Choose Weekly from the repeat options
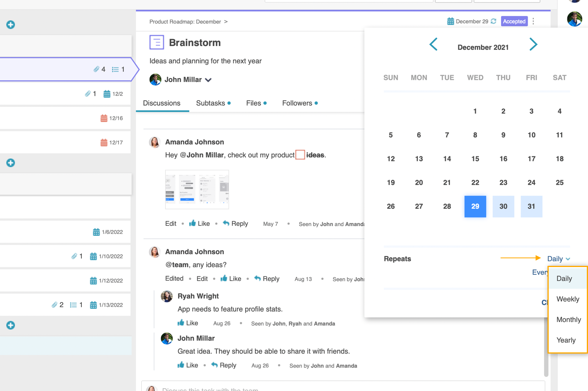Image resolution: width=588 pixels, height=391 pixels. [568, 299]
